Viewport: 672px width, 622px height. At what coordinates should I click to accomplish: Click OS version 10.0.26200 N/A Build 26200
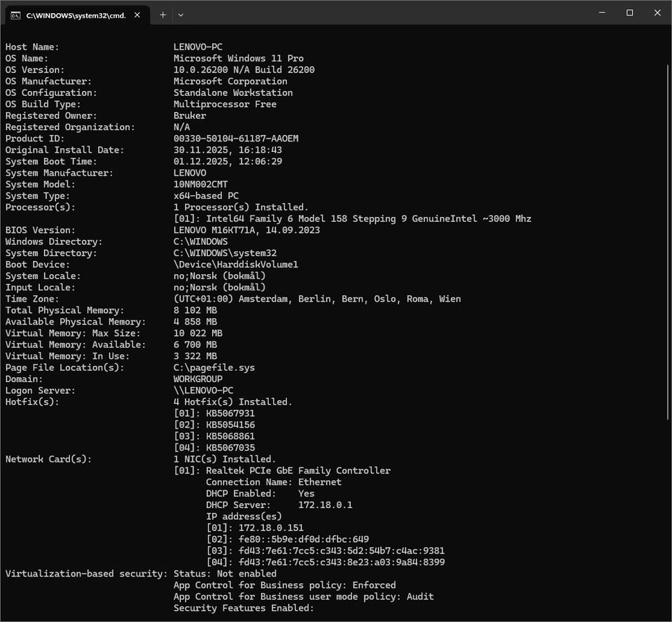(244, 70)
